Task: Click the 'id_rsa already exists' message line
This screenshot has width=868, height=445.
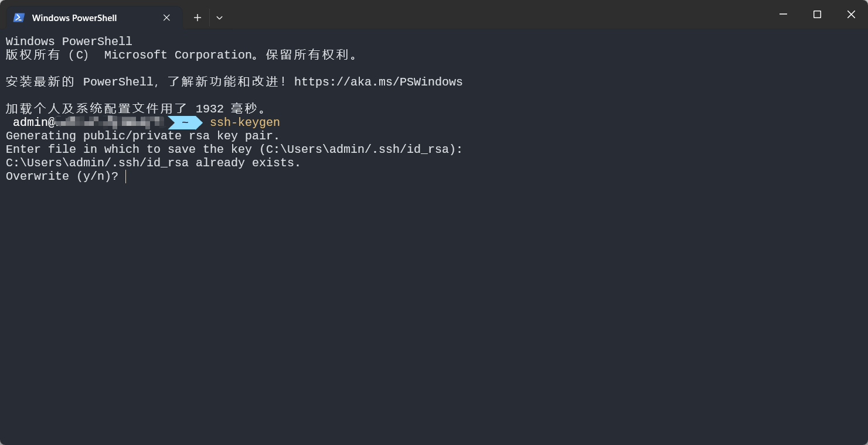Action: click(153, 163)
